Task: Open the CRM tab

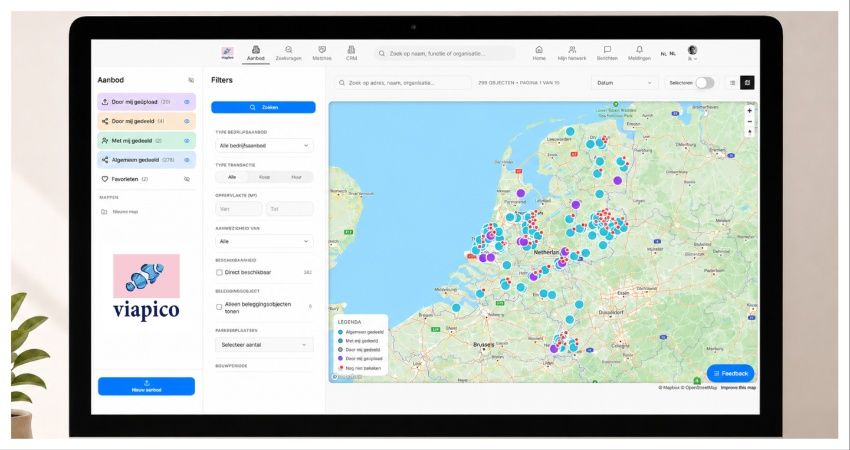Action: pyautogui.click(x=351, y=53)
